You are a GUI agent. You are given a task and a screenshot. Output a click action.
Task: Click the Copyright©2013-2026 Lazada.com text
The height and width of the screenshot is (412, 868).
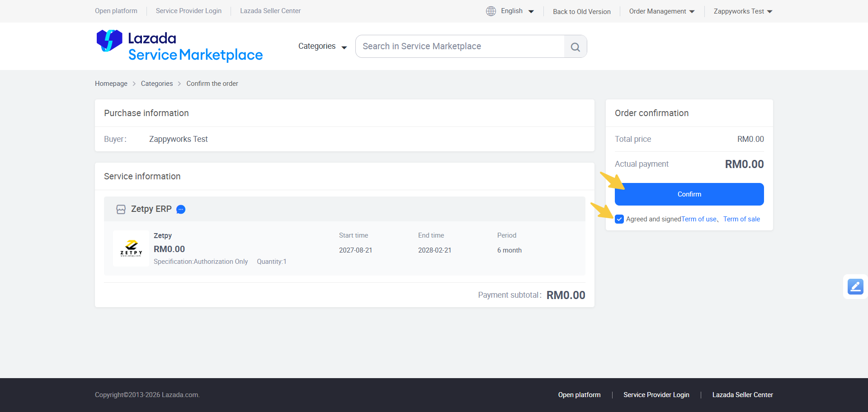tap(147, 395)
